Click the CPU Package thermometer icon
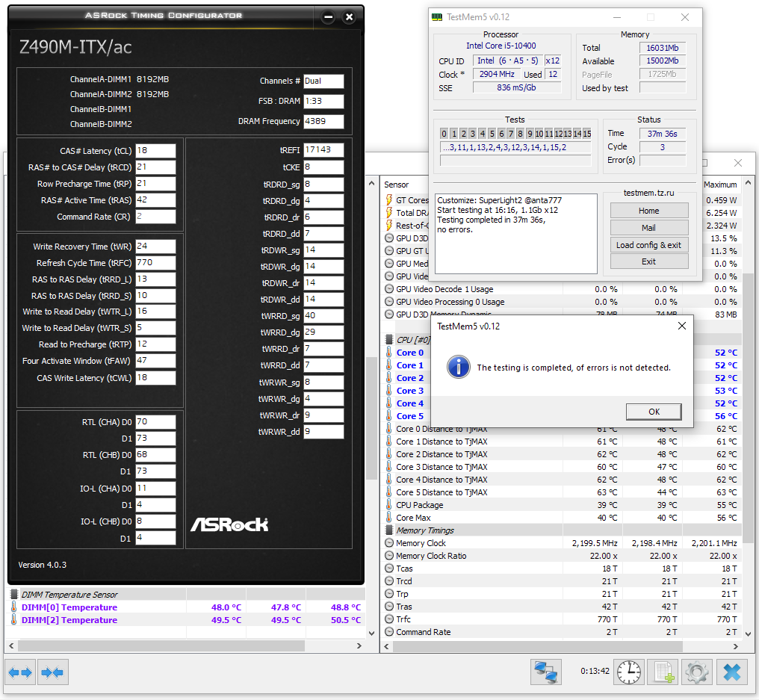This screenshot has height=700, width=759. (x=388, y=504)
